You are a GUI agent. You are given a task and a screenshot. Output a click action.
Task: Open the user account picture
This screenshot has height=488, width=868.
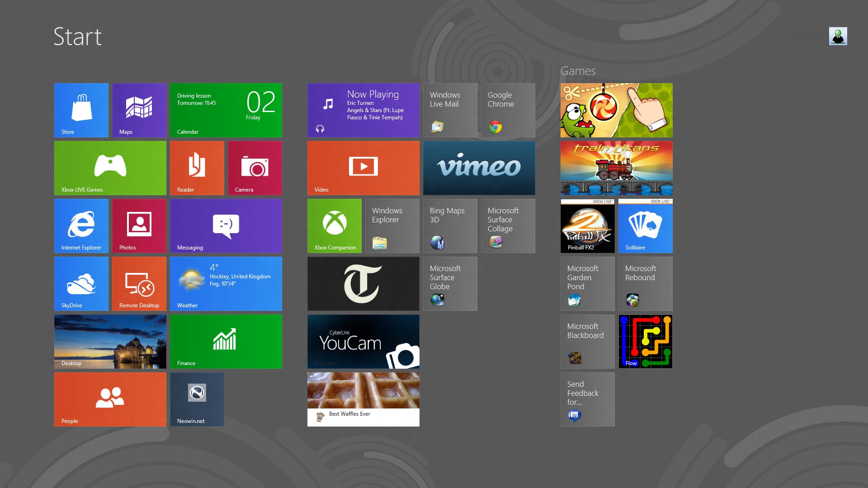[x=839, y=37]
